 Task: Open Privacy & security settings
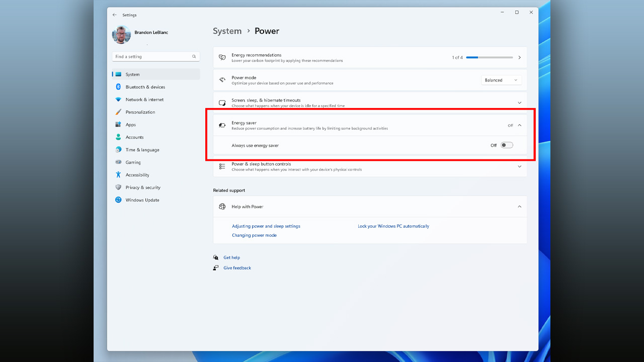click(x=156, y=188)
